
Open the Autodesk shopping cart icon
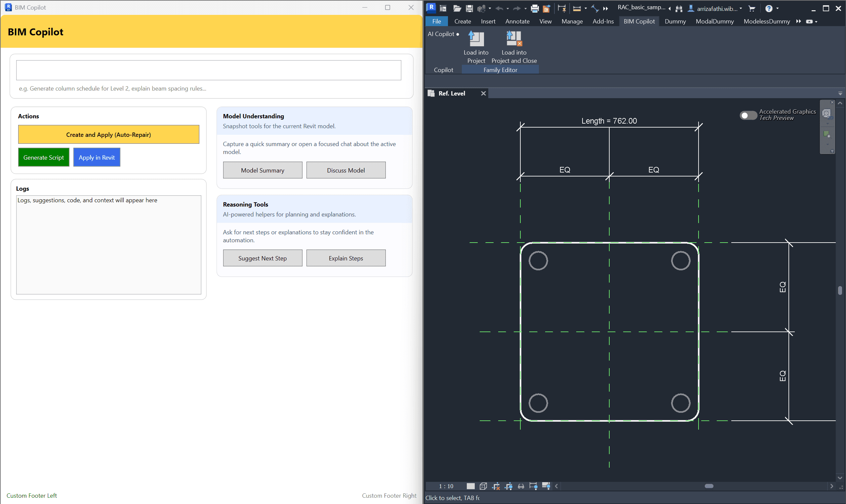tap(752, 9)
